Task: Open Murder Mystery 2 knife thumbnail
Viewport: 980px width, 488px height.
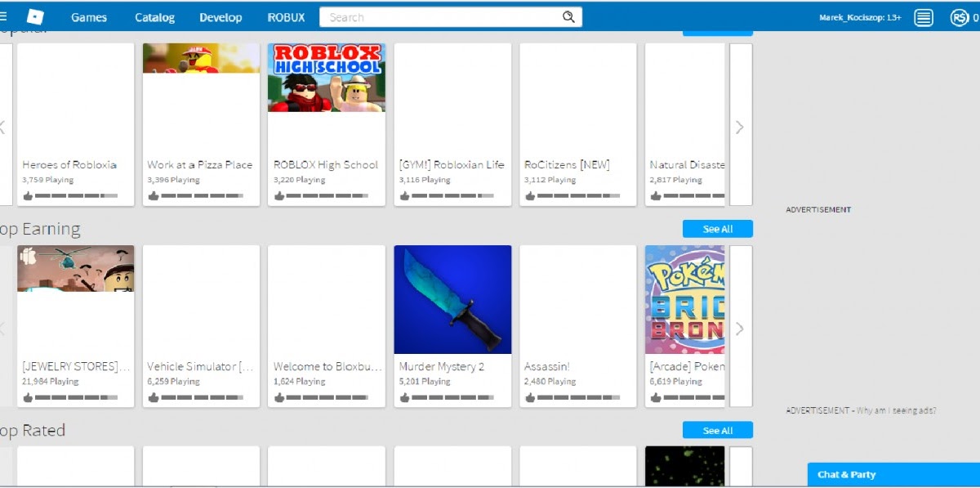Action: (x=452, y=300)
